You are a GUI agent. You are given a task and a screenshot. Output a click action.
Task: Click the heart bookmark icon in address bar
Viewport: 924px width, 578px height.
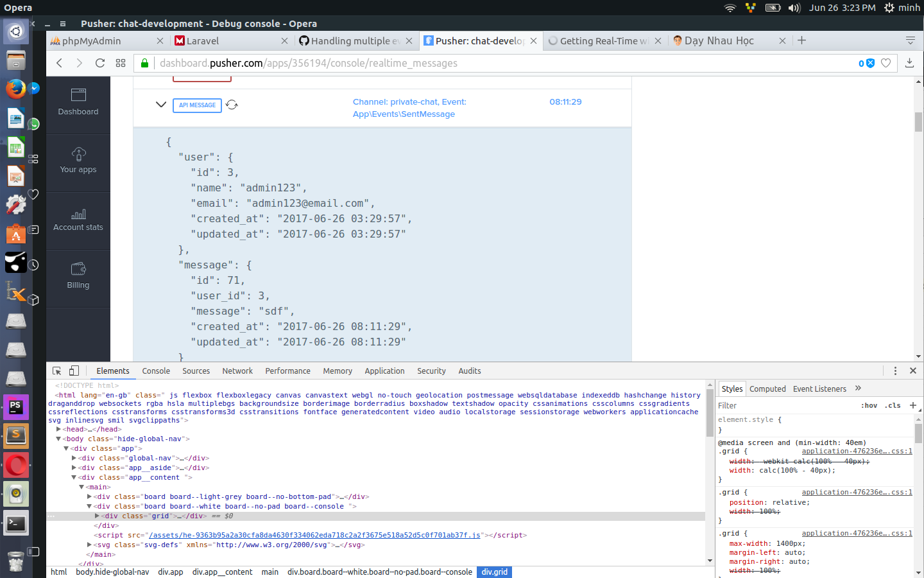point(886,63)
